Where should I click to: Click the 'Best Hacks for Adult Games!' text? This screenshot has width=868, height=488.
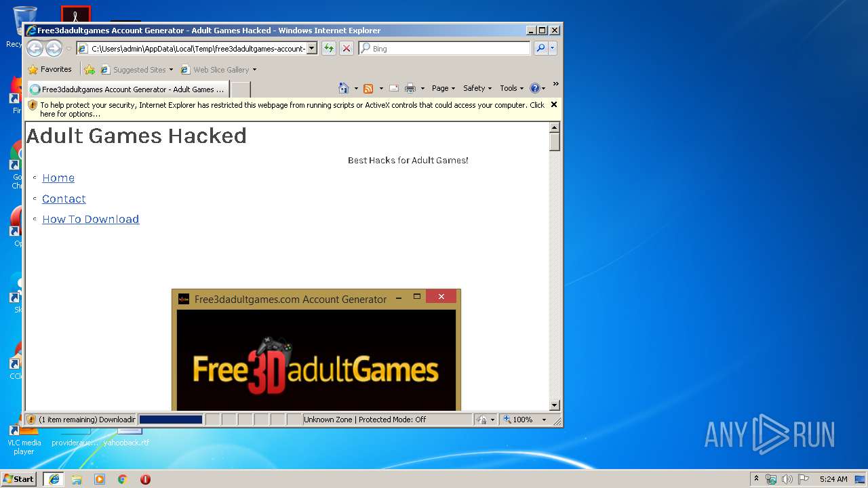point(408,161)
